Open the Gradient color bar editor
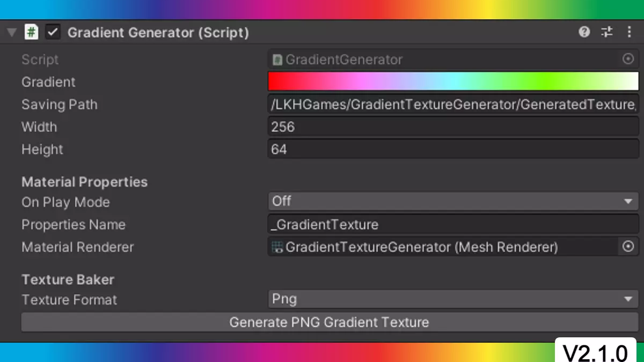Image resolution: width=644 pixels, height=362 pixels. click(453, 82)
